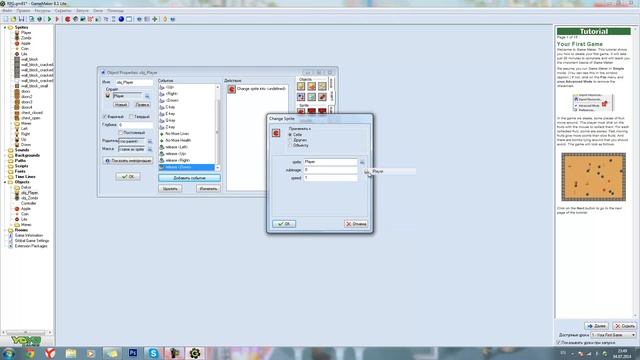The width and height of the screenshot is (640, 360).
Task: Click the Create sound speaker toolbar icon
Action: coord(76,19)
